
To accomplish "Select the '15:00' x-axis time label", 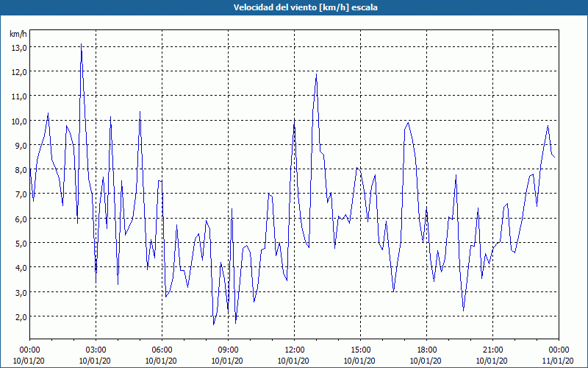I will click(360, 350).
